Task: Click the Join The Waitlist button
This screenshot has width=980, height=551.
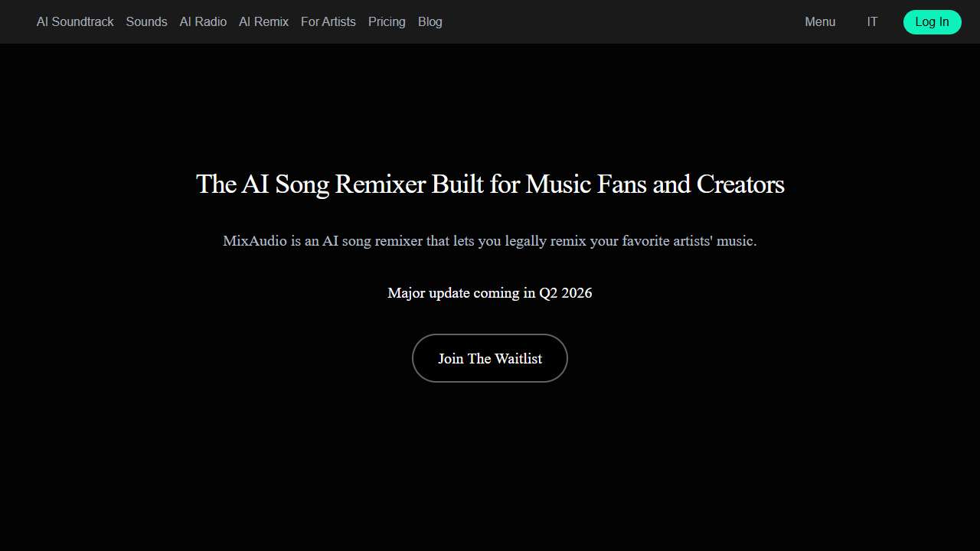Action: click(490, 358)
